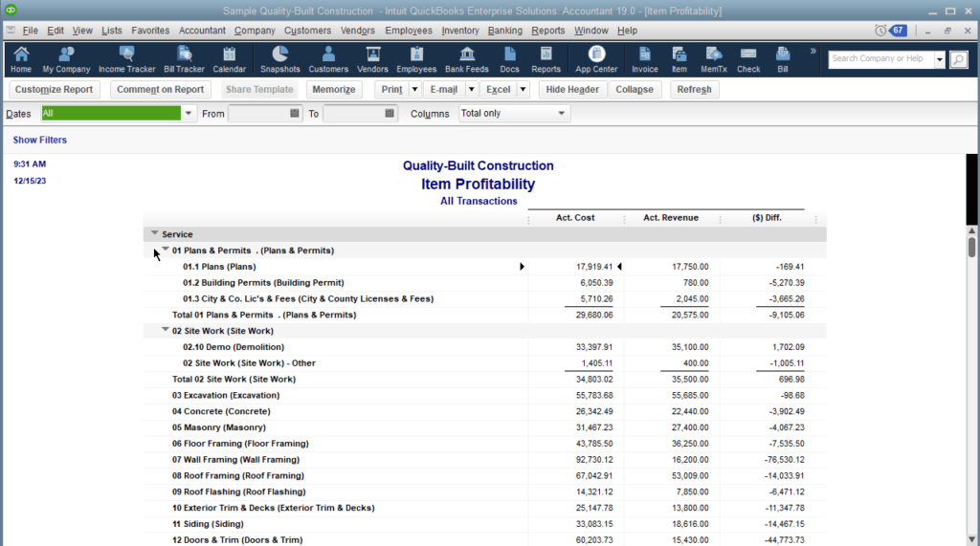Open Bill Tracker icon
The height and width of the screenshot is (546, 980).
tap(184, 59)
